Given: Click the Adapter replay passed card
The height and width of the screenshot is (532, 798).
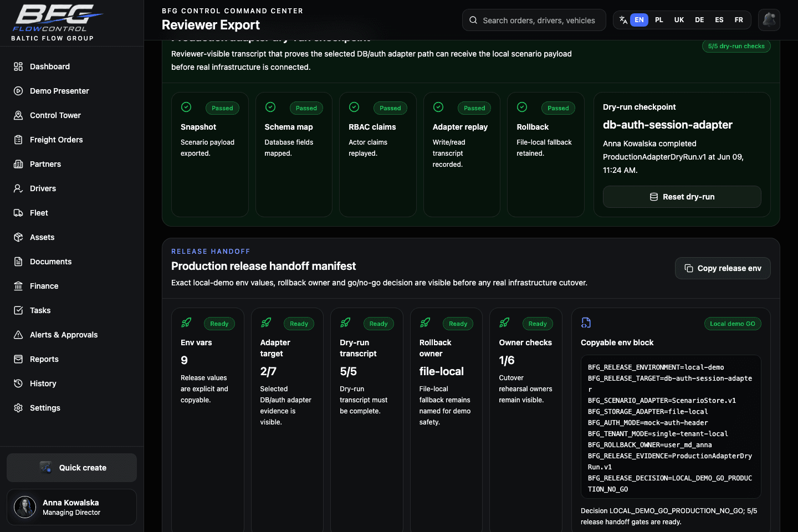Looking at the screenshot, I should 462,155.
